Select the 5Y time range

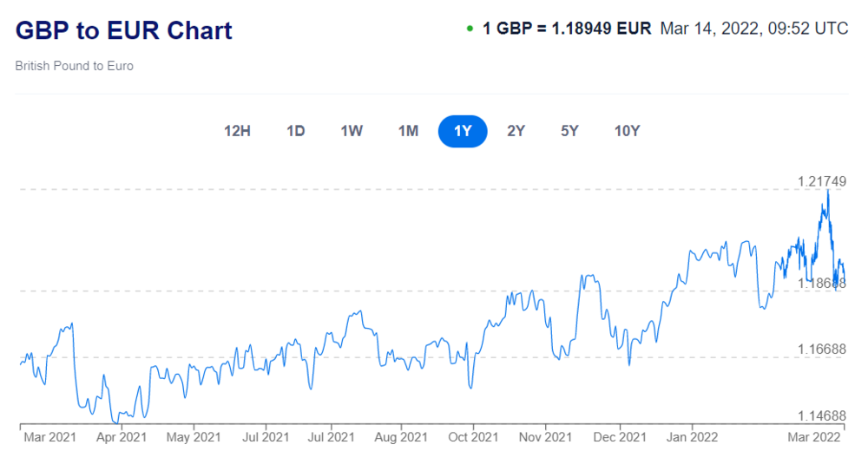pos(569,131)
